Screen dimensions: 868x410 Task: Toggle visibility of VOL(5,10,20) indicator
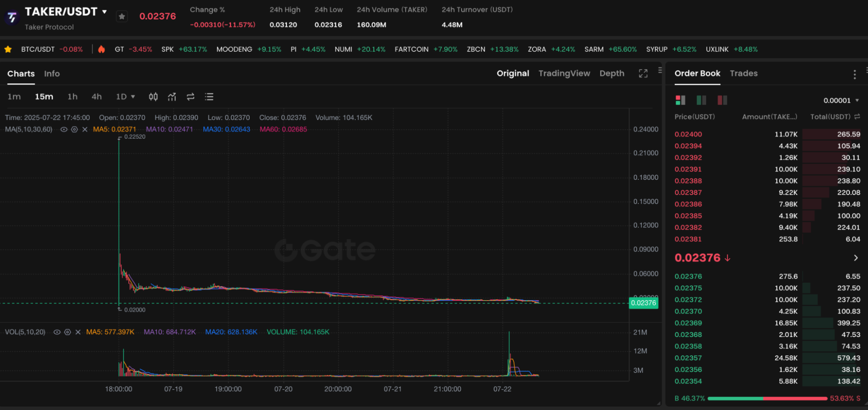pyautogui.click(x=57, y=332)
